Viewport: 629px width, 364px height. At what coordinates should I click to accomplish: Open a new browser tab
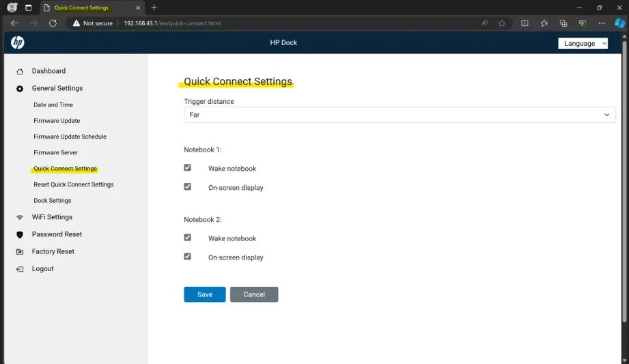pyautogui.click(x=154, y=8)
